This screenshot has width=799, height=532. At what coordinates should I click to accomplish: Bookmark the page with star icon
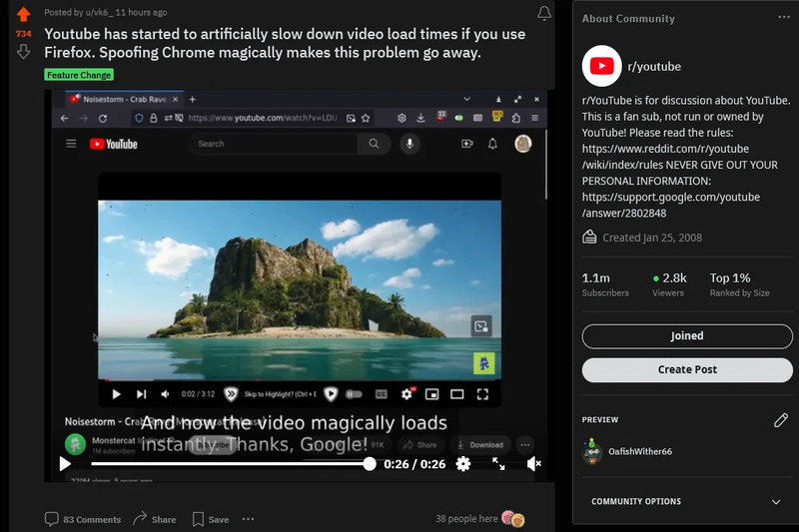coord(366,118)
